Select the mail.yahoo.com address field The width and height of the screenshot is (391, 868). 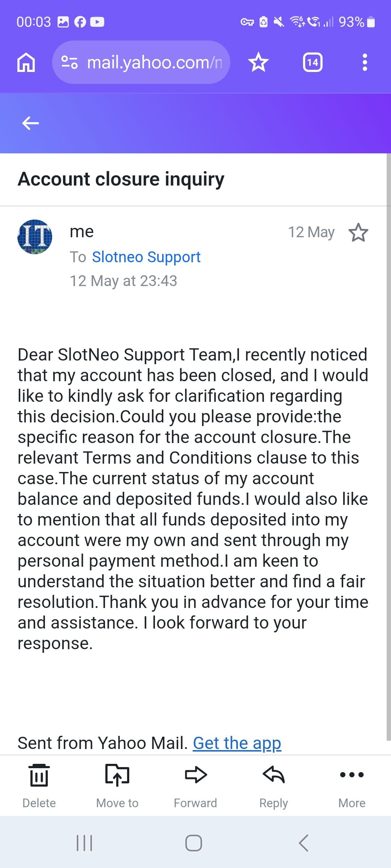click(x=141, y=63)
